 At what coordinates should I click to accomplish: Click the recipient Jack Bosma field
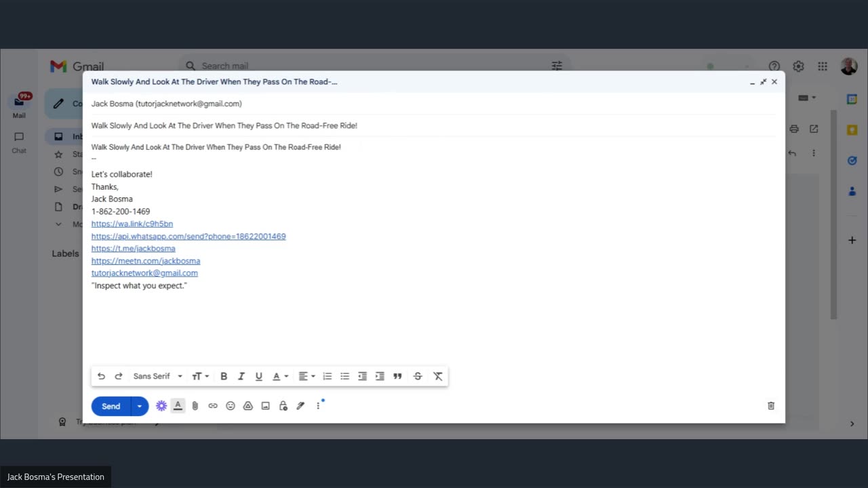click(433, 104)
